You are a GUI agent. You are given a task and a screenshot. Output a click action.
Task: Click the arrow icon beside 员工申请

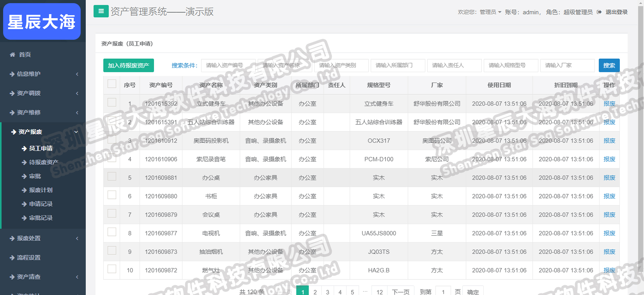click(24, 148)
